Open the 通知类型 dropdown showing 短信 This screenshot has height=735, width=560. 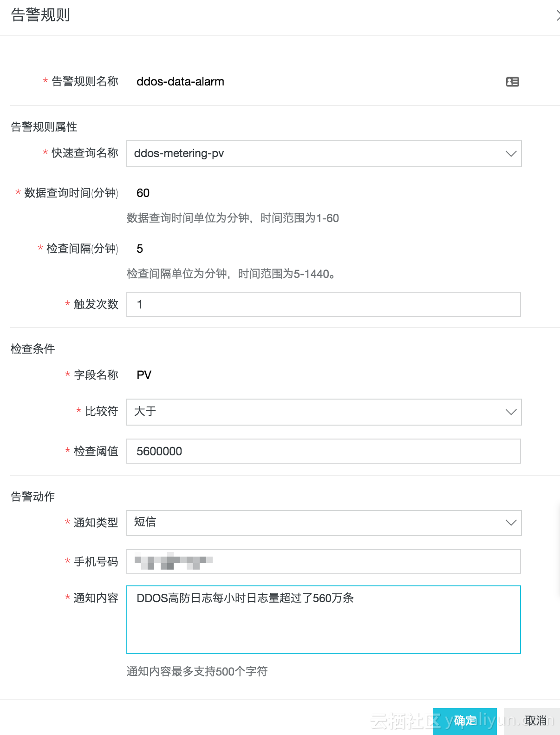(x=324, y=523)
